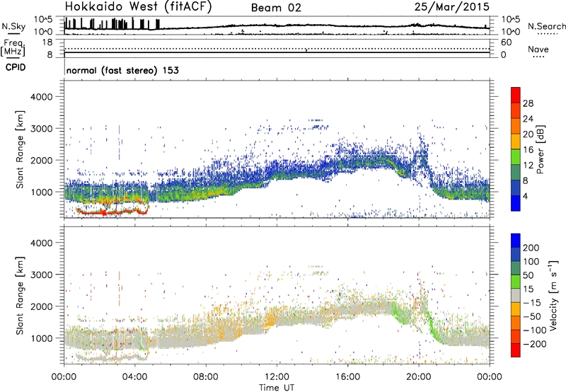Click the "16:00" time axis label

[347, 377]
